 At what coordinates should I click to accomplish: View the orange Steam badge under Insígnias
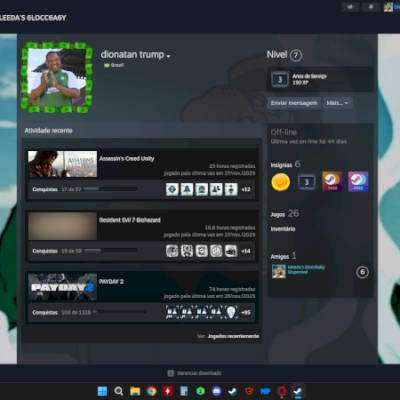(x=332, y=182)
